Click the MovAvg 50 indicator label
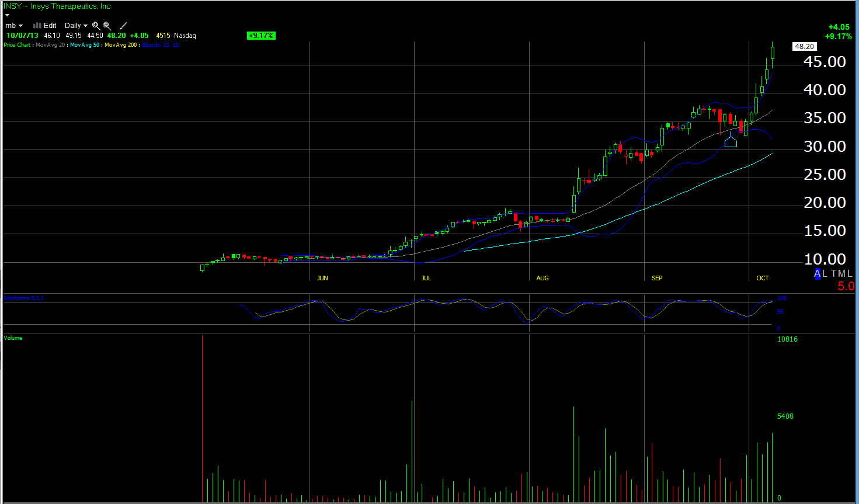Screen dimensions: 859x504 [85, 45]
